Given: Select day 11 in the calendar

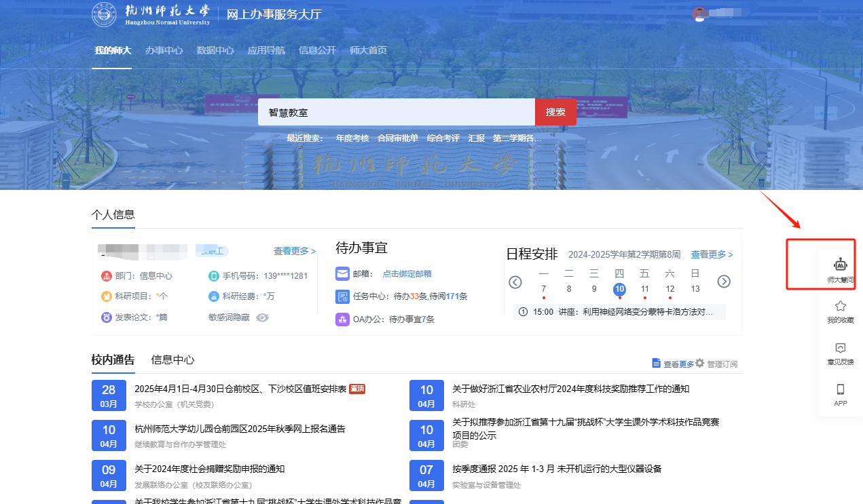Looking at the screenshot, I should pos(644,289).
